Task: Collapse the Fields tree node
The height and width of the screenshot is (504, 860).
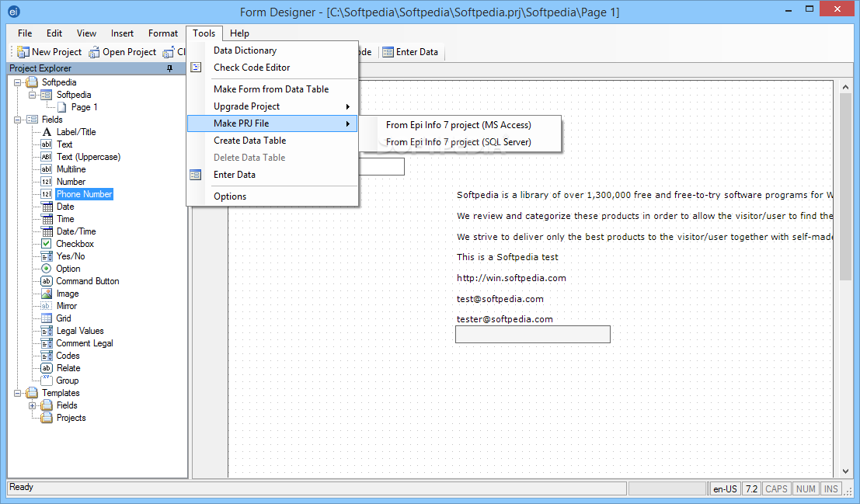Action: 18,120
